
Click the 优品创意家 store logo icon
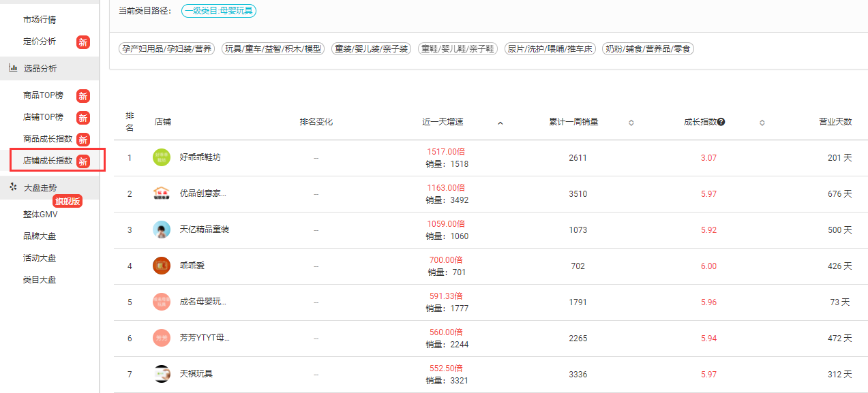(x=162, y=193)
